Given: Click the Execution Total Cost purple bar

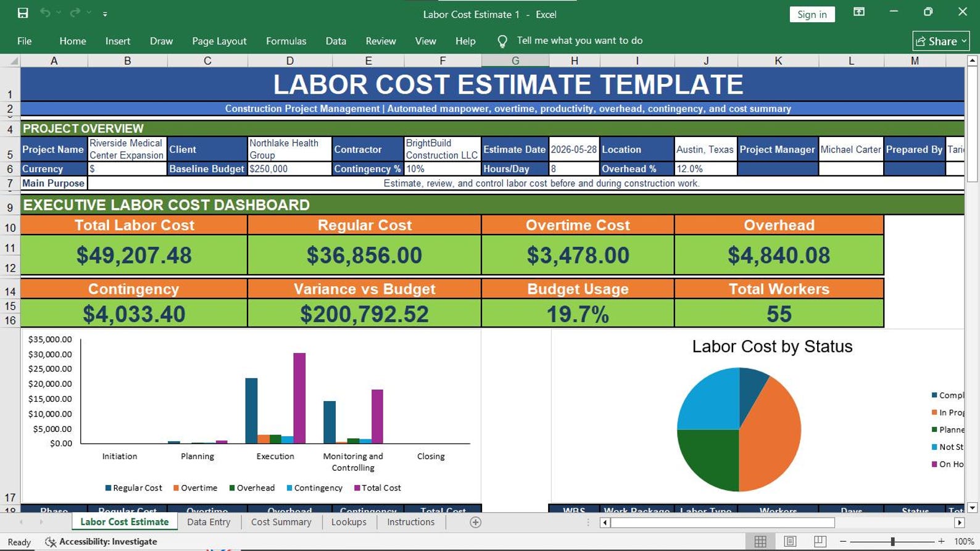Looking at the screenshot, I should (x=299, y=398).
